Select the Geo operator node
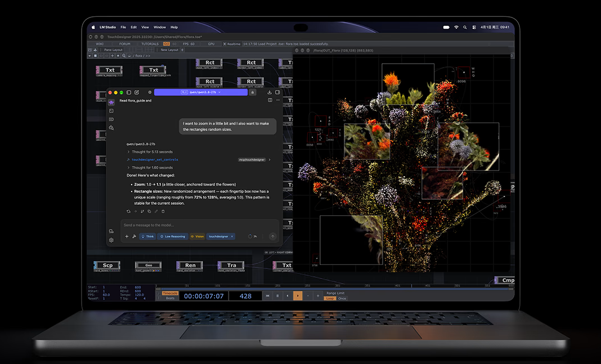This screenshot has width=601, height=364. click(x=149, y=266)
